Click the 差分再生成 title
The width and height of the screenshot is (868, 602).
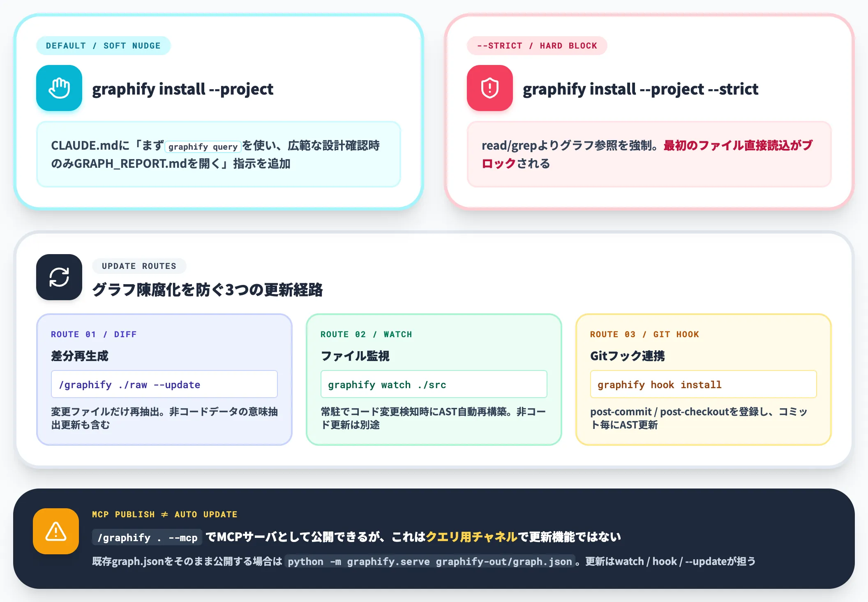click(x=79, y=356)
